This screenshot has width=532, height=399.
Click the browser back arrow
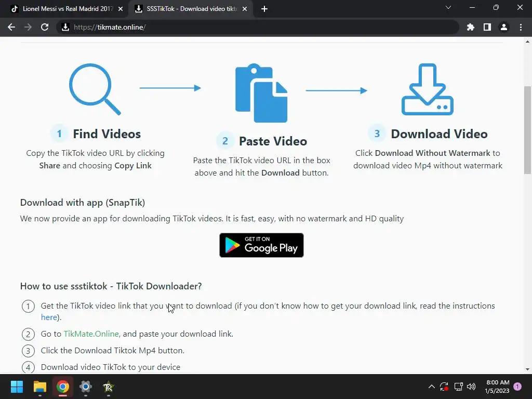(11, 27)
